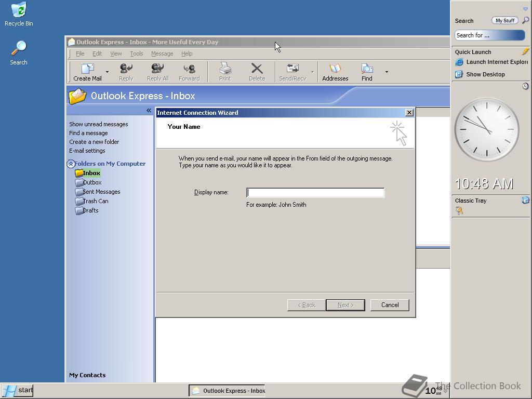This screenshot has width=532, height=399.
Task: Click the Create Mail toolbar icon
Action: (x=87, y=69)
